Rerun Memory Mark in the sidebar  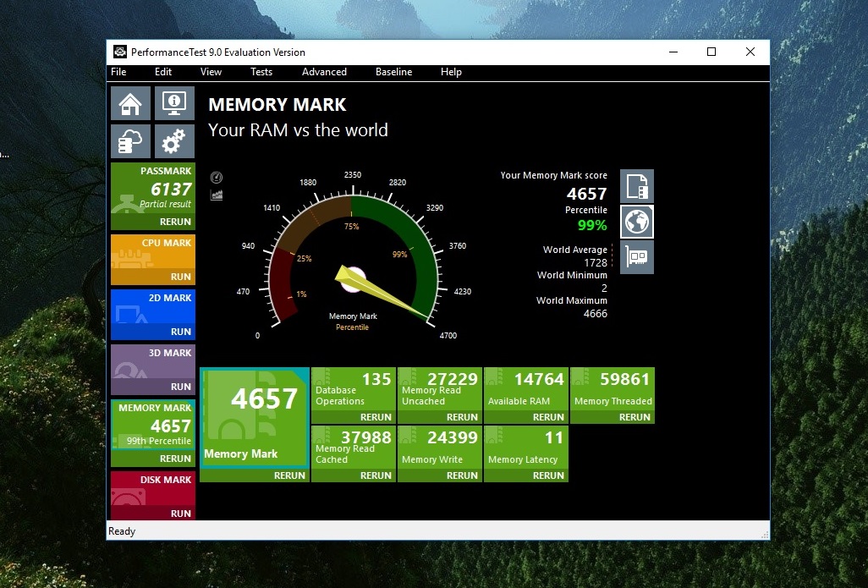(x=175, y=459)
